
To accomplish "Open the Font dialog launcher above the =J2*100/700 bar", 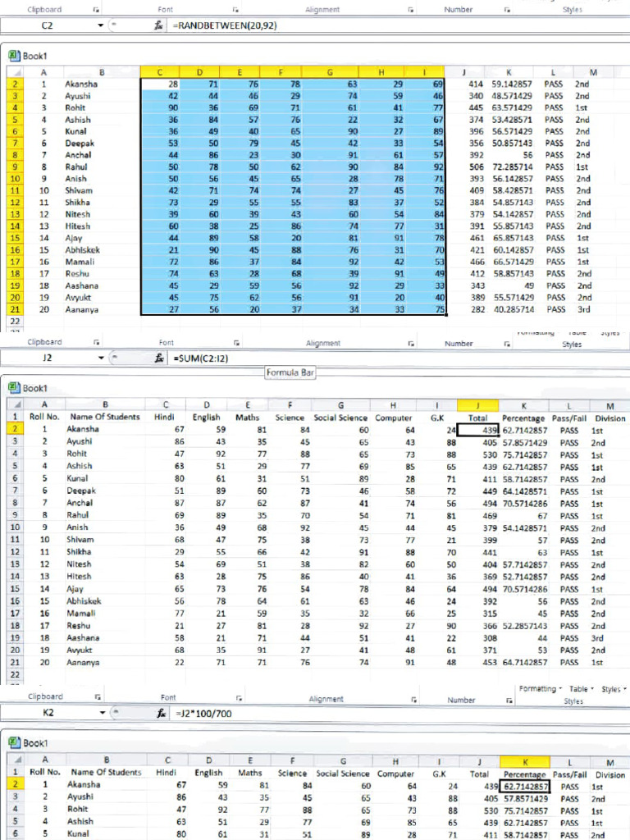I will pyautogui.click(x=239, y=698).
